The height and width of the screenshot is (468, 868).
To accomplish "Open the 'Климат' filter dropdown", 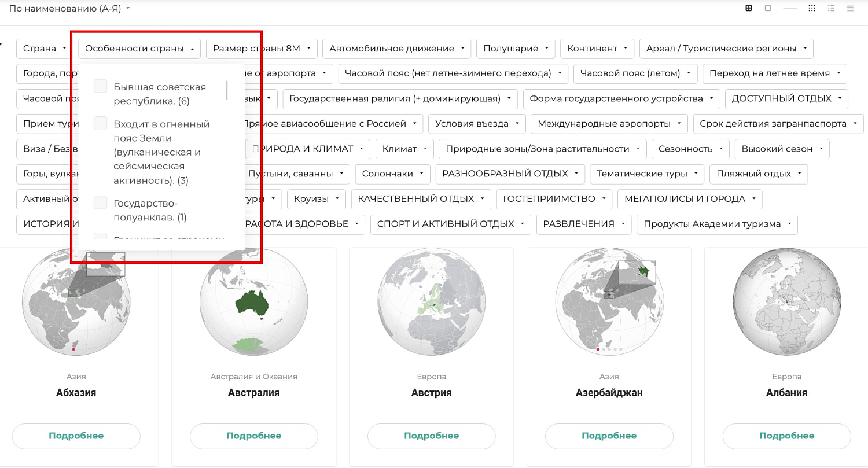I will 404,149.
